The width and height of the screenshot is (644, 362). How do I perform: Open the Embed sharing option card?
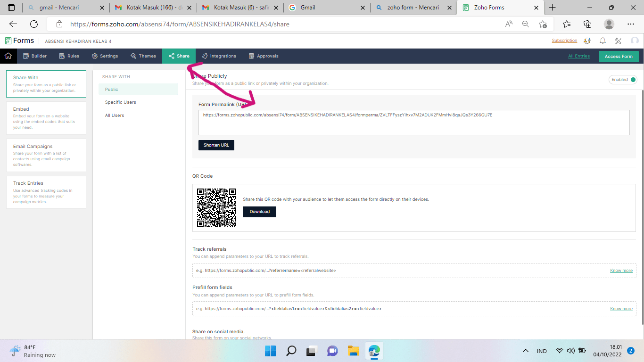pyautogui.click(x=46, y=118)
